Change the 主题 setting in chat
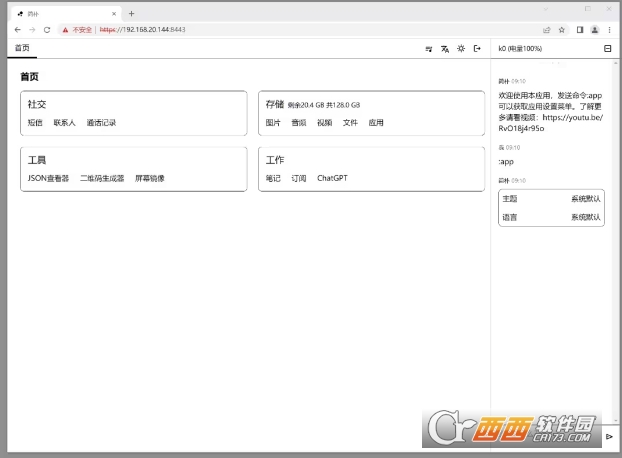Viewport: 622px width, 458px height. click(551, 199)
